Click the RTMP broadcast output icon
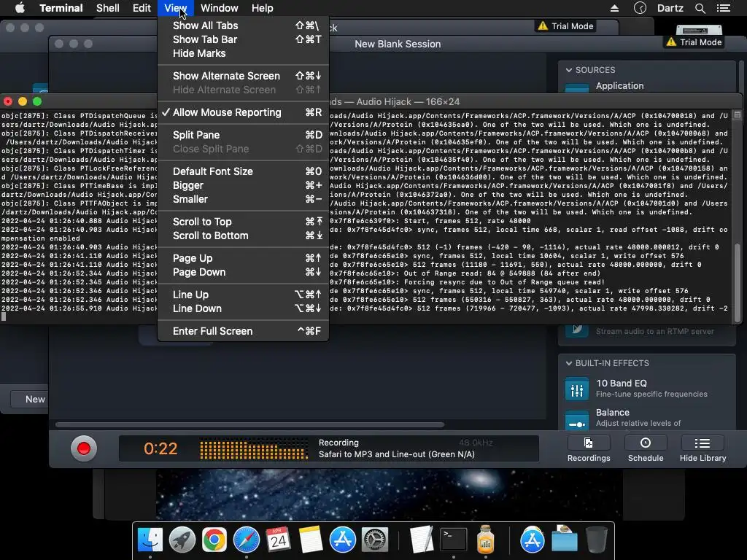Image resolution: width=747 pixels, height=560 pixels. tap(577, 330)
